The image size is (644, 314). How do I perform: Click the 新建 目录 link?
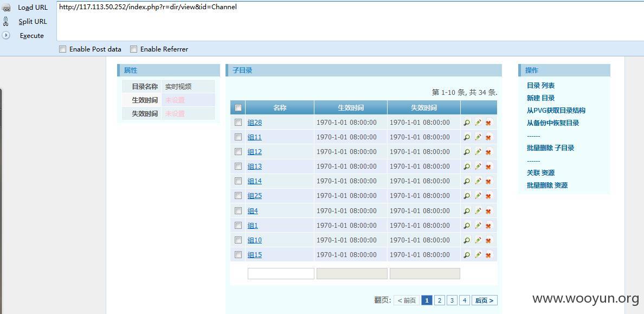540,98
